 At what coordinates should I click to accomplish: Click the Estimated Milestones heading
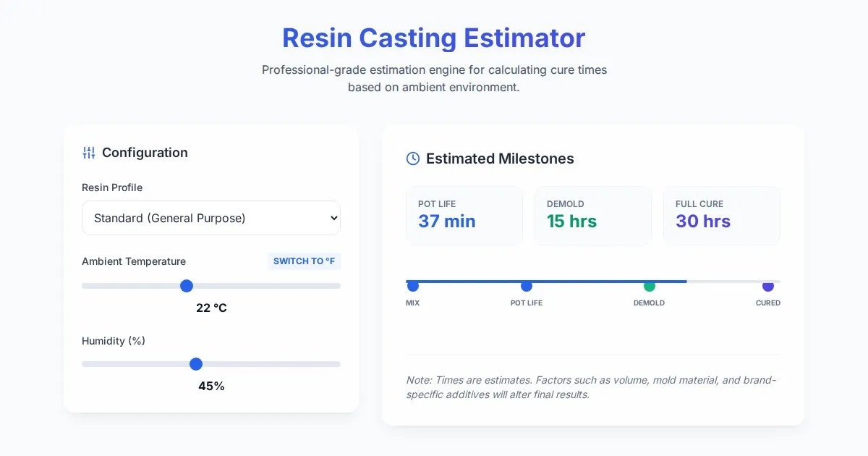tap(500, 159)
